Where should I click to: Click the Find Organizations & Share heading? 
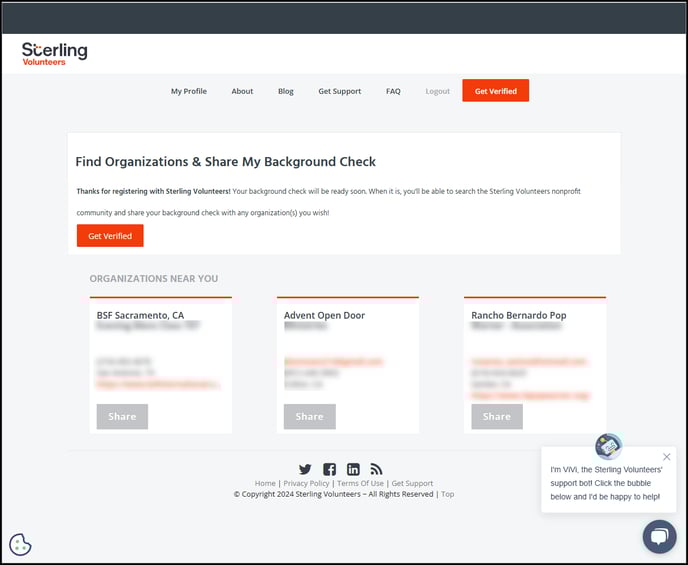click(x=226, y=161)
